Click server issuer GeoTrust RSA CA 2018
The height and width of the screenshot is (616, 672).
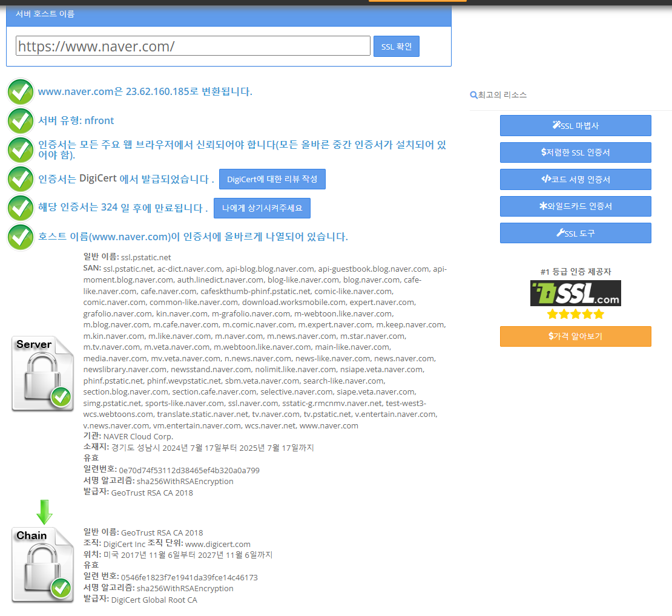tap(152, 493)
